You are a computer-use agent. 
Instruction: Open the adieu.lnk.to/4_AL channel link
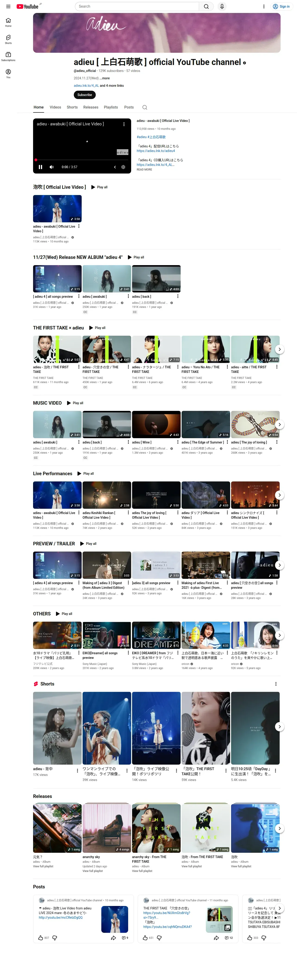[x=86, y=86]
